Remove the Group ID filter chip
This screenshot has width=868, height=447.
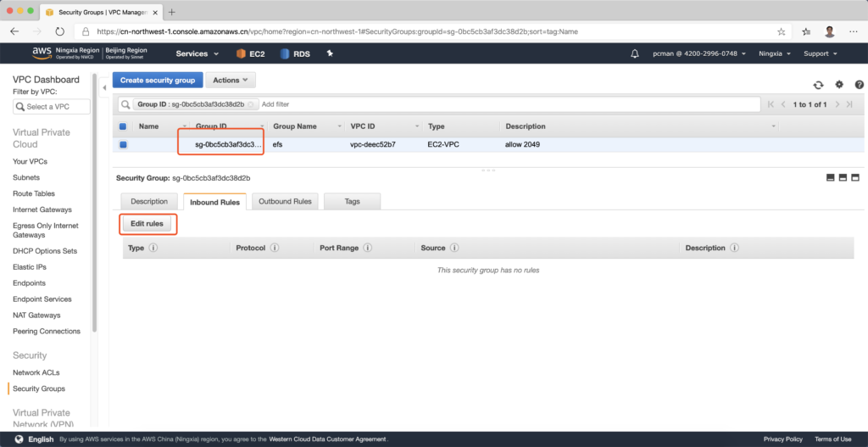click(x=251, y=104)
